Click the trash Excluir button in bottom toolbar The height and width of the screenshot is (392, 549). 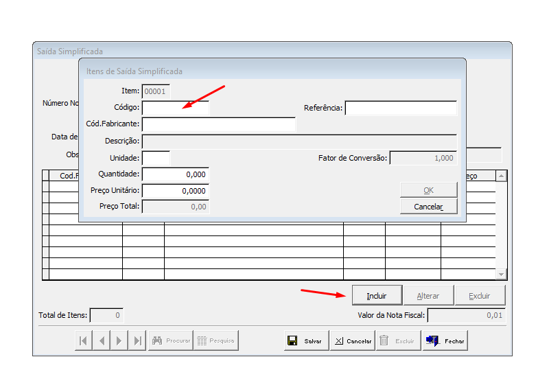[398, 341]
